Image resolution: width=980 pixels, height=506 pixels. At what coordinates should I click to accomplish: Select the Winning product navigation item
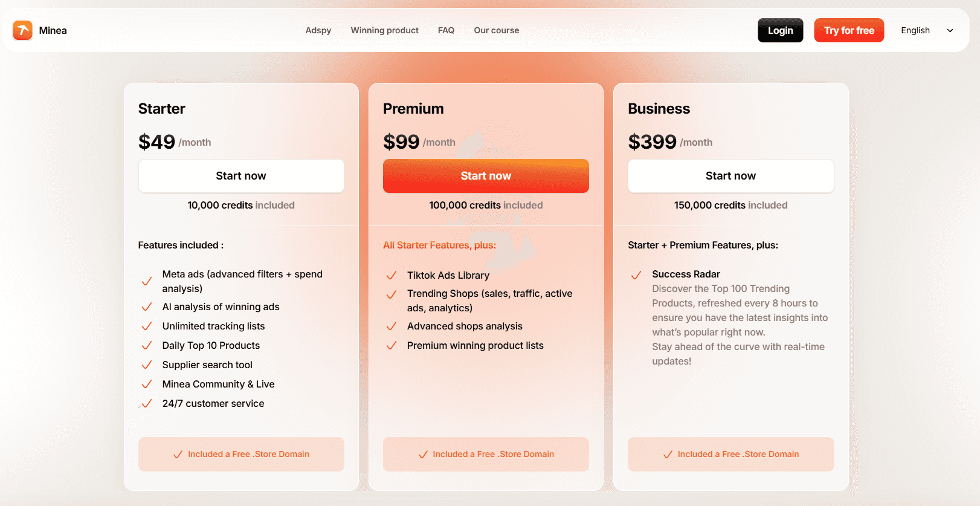coord(384,30)
